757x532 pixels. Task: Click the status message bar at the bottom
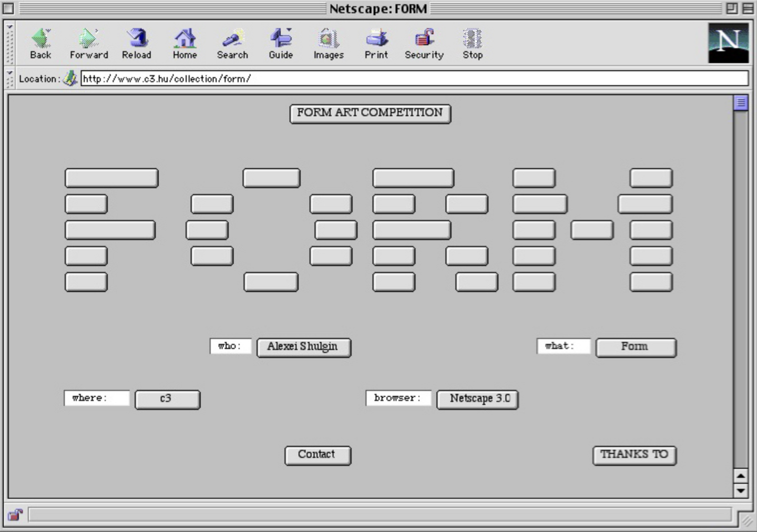(380, 515)
